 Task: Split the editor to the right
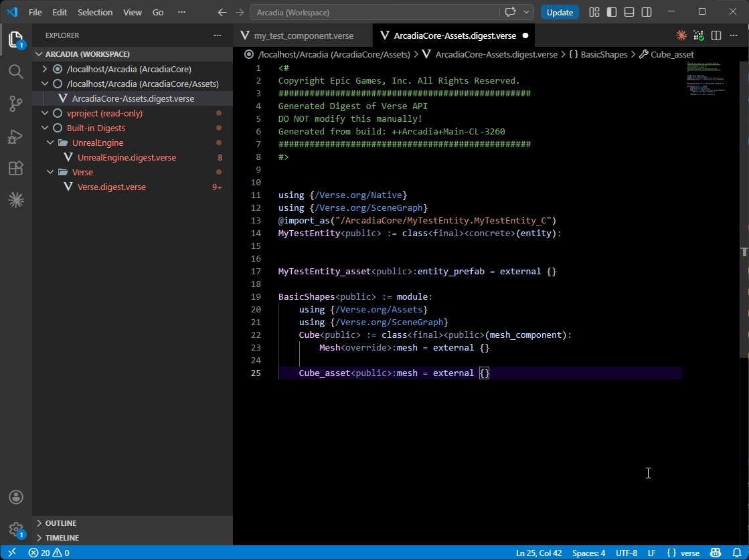[x=716, y=35]
